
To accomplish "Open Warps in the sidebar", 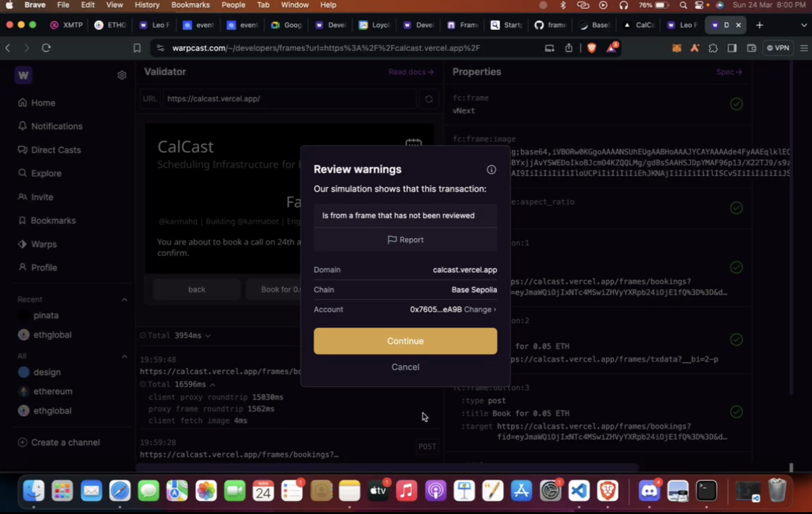I will 37,244.
